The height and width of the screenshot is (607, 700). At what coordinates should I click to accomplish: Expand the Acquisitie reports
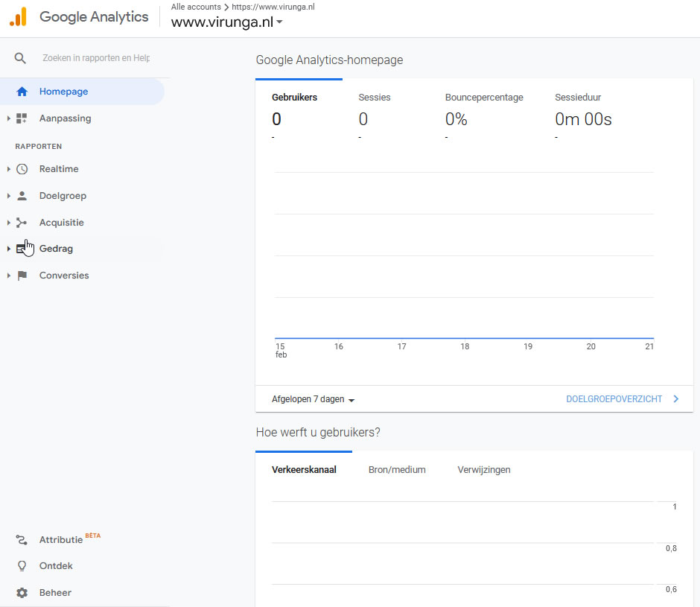8,223
